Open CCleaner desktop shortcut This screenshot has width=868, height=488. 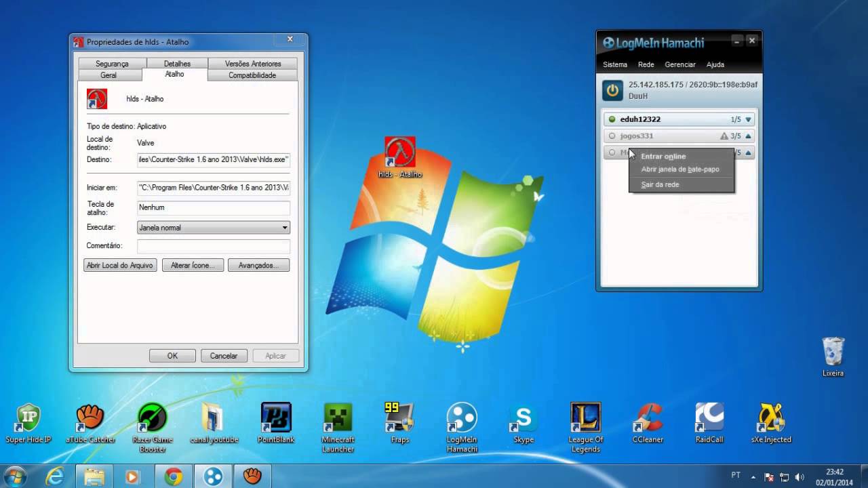tap(648, 424)
